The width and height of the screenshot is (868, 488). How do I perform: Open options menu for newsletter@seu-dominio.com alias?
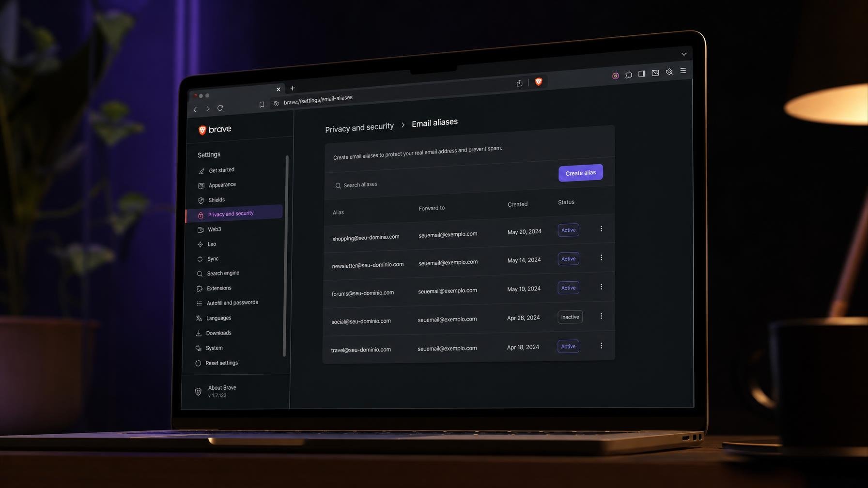click(601, 258)
